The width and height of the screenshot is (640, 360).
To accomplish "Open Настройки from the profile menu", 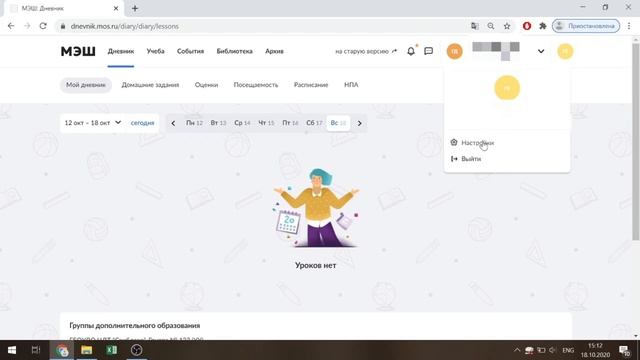I will [478, 142].
